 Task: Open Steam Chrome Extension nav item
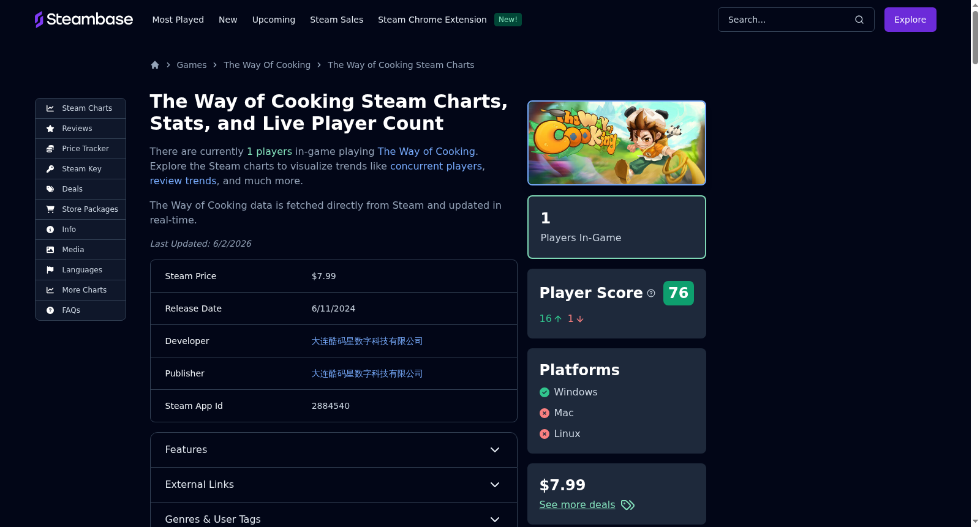[432, 20]
